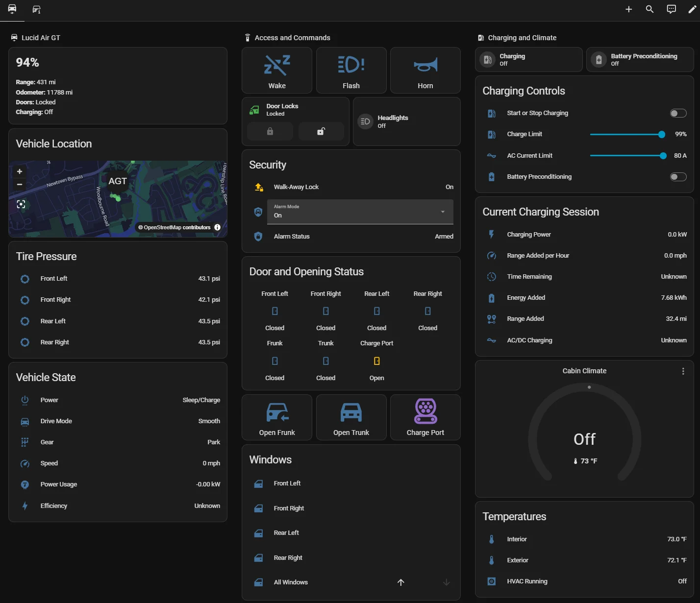Open the search icon in top bar
Screen dimensions: 700x603
click(650, 9)
